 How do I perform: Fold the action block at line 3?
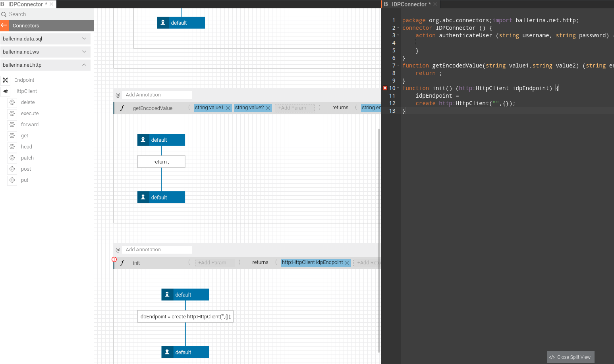click(x=398, y=35)
